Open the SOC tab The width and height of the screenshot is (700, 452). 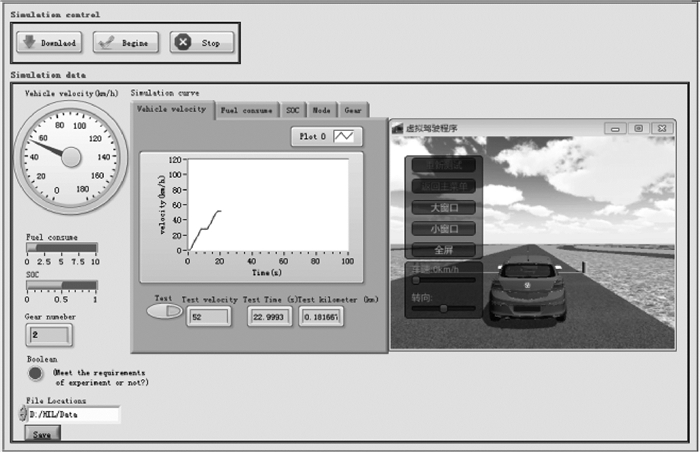click(x=293, y=110)
